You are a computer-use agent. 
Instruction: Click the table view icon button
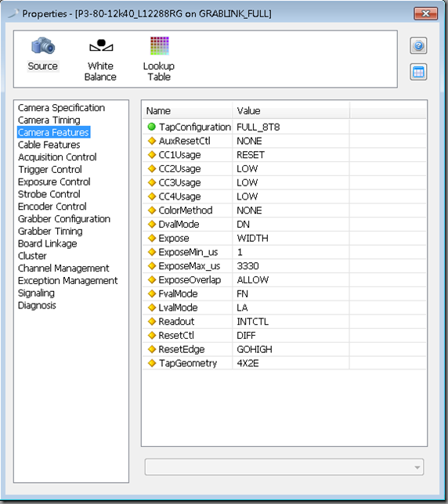418,72
